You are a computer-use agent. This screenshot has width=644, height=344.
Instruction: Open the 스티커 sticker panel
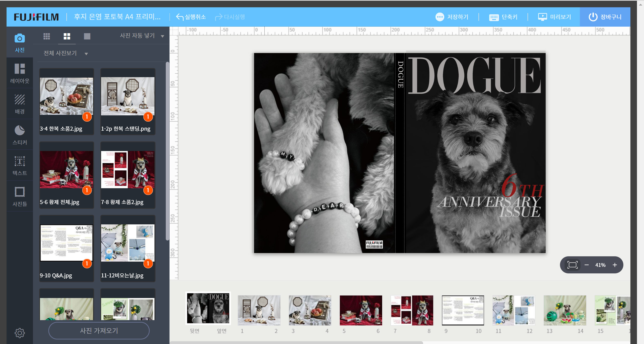[x=20, y=135]
